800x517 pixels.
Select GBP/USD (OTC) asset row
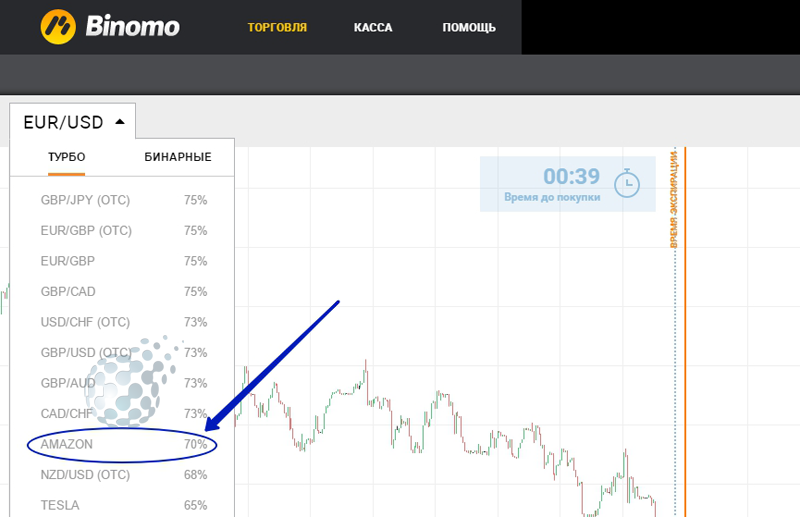[x=122, y=353]
